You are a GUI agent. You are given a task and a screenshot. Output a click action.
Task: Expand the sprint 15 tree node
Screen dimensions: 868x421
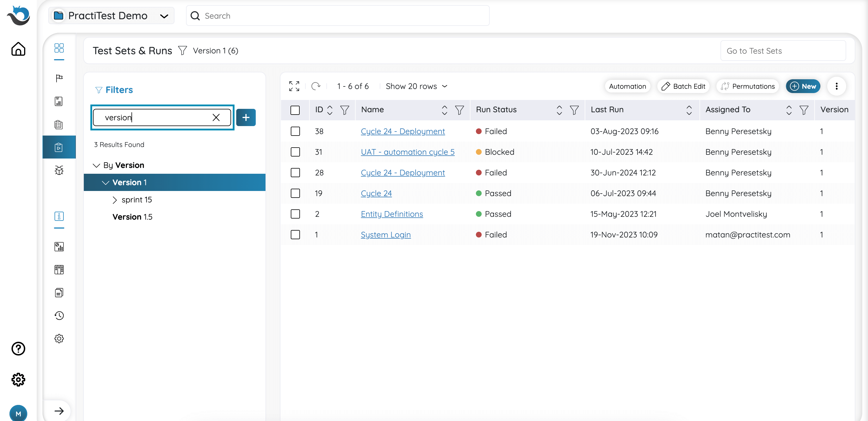pyautogui.click(x=115, y=200)
